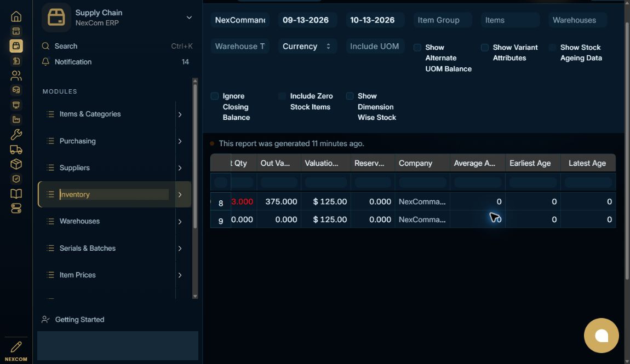Click the from-date field 09-13-2026
Image resolution: width=630 pixels, height=364 pixels.
307,20
